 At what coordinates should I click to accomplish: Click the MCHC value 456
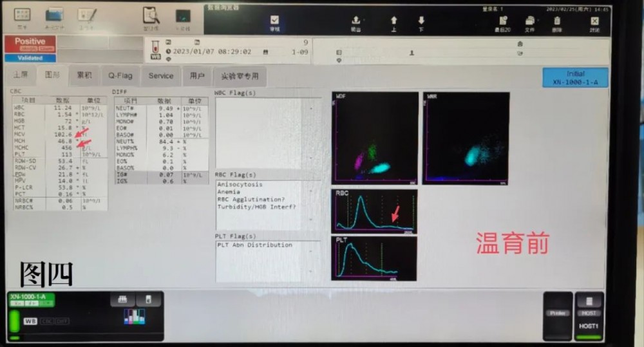point(66,147)
